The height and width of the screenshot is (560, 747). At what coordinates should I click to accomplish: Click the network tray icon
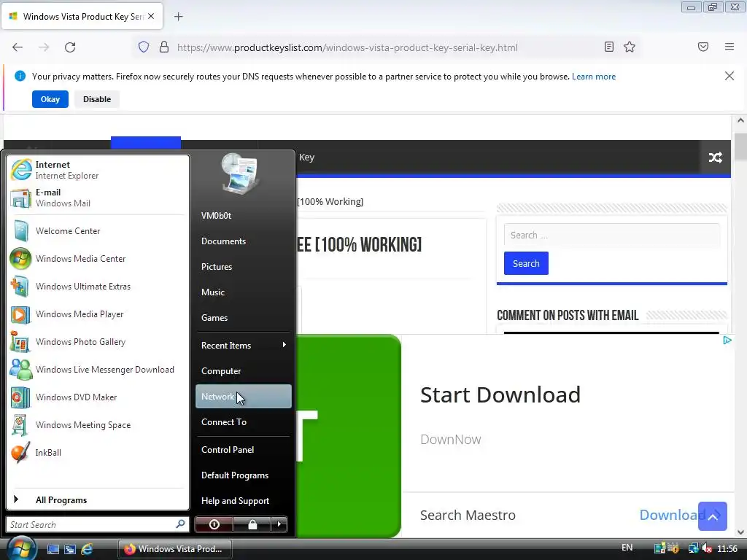pyautogui.click(x=694, y=548)
